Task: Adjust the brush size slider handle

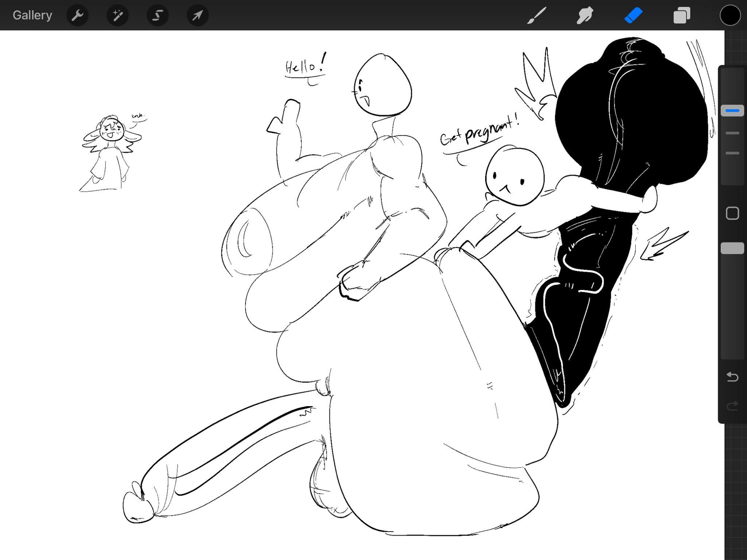Action: click(x=732, y=110)
